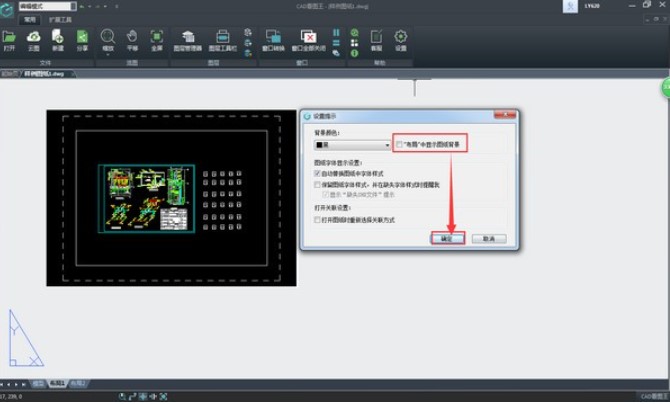Close the settings dialog with red X
The image size is (670, 404).
505,115
